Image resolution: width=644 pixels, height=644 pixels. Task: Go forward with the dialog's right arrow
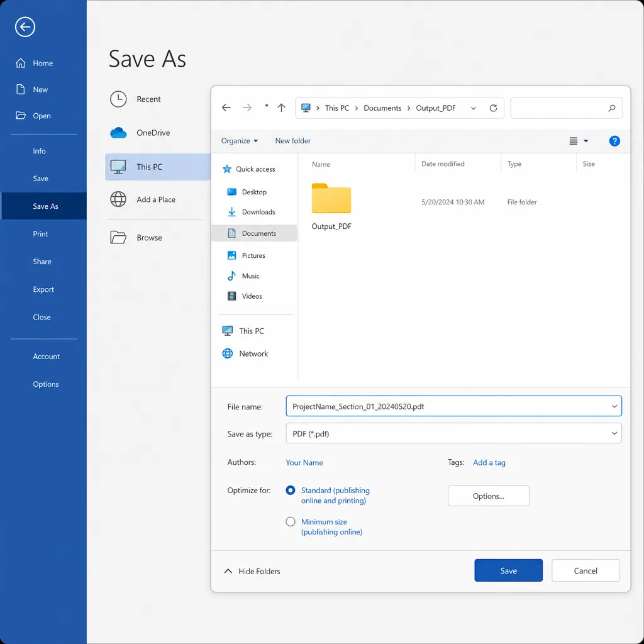click(247, 108)
